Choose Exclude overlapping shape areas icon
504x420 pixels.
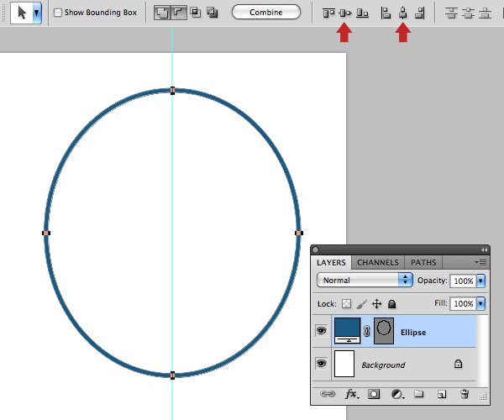(x=213, y=13)
